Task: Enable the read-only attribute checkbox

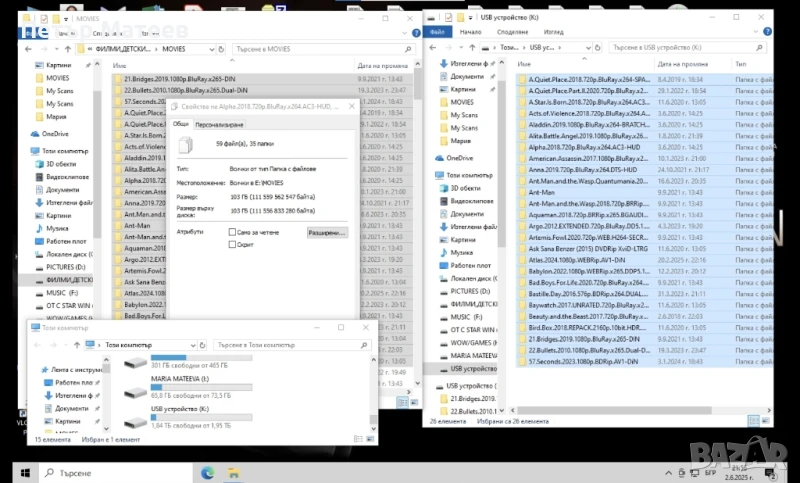Action: pyautogui.click(x=233, y=231)
